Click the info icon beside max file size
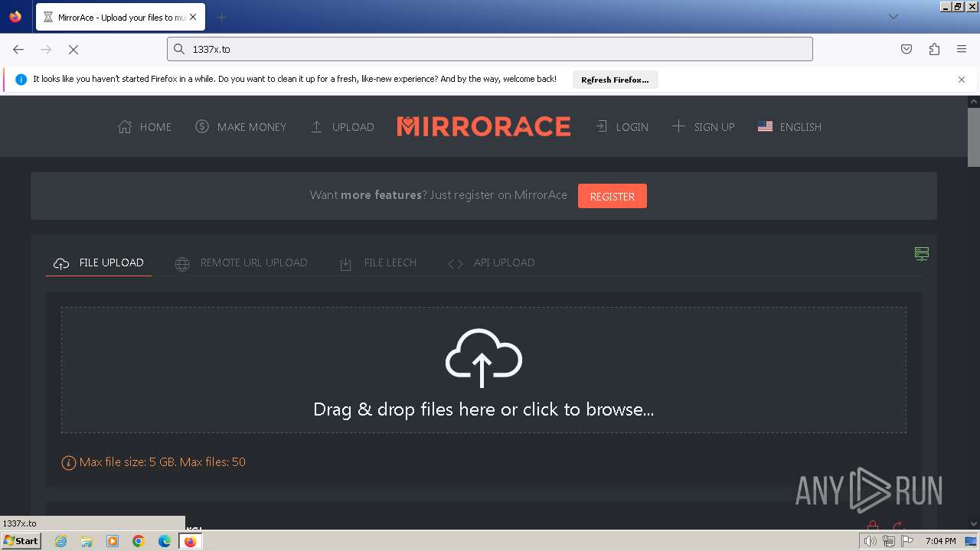 [x=68, y=462]
